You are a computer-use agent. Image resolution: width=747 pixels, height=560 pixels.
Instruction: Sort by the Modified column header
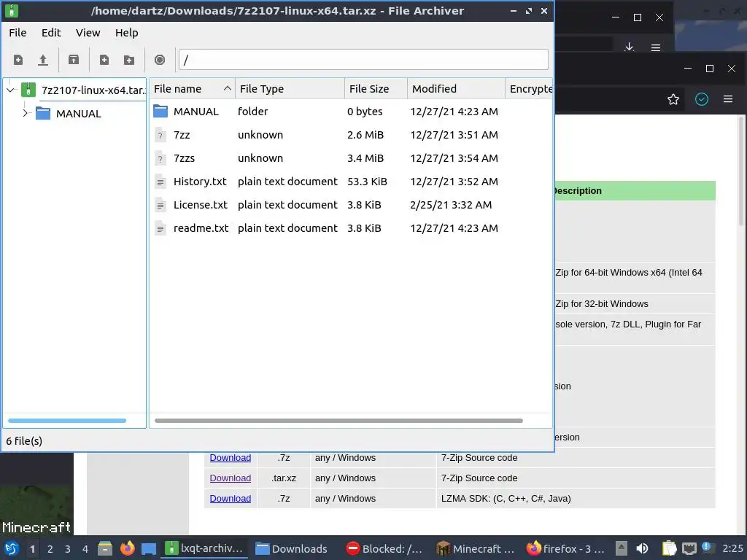pyautogui.click(x=456, y=88)
